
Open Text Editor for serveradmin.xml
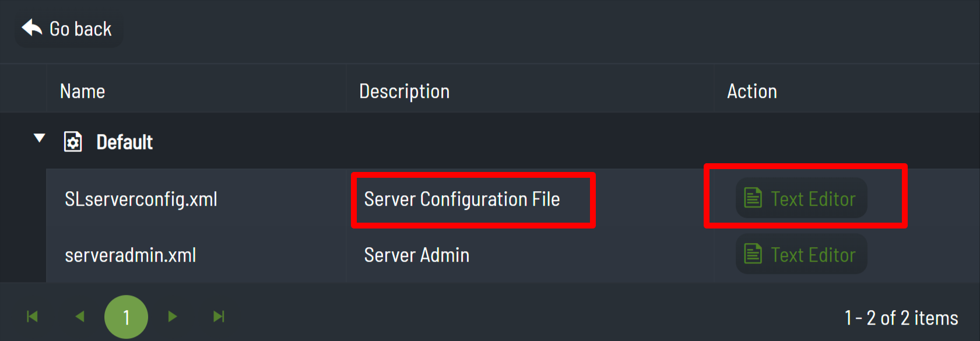pyautogui.click(x=802, y=254)
